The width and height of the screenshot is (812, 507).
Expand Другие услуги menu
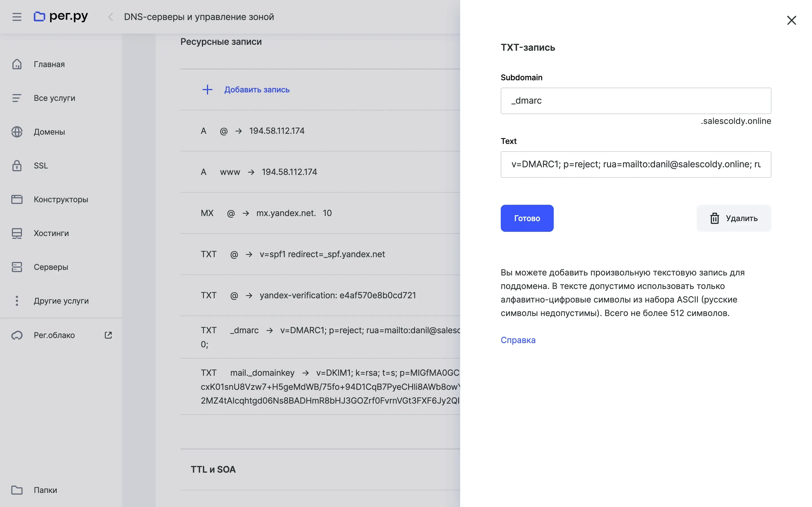(x=61, y=301)
